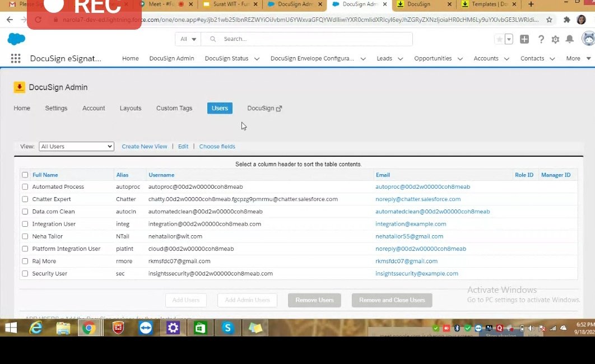This screenshot has width=595, height=364.
Task: Select the Platform Integration User checkbox
Action: 25,249
